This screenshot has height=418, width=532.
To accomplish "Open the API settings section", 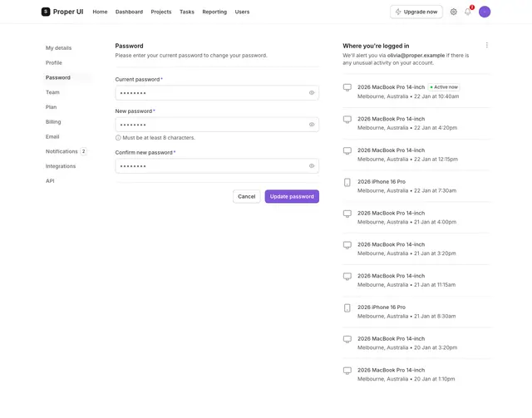I will (x=50, y=181).
